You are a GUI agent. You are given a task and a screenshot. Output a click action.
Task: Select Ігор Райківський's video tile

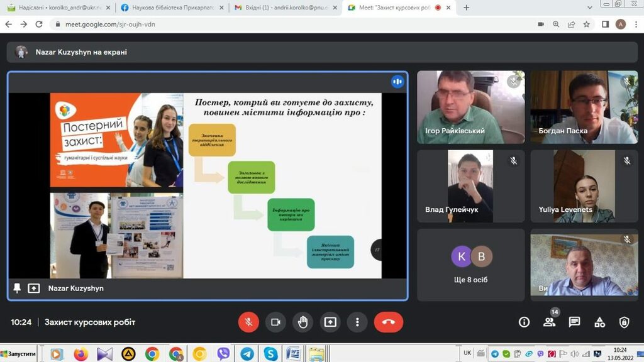point(470,107)
